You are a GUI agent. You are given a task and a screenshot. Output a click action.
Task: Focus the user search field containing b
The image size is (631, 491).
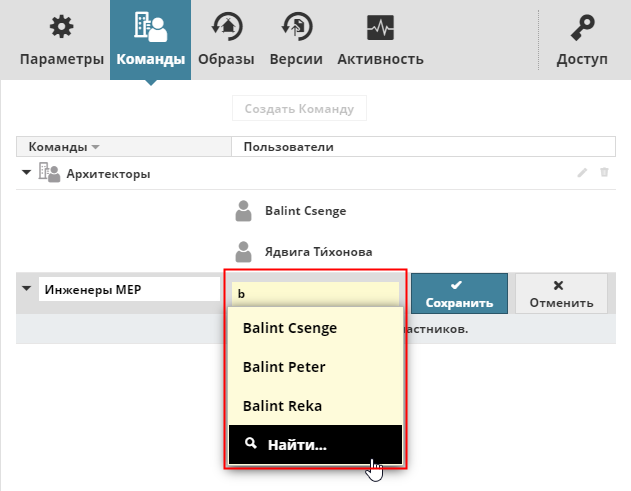(x=315, y=294)
